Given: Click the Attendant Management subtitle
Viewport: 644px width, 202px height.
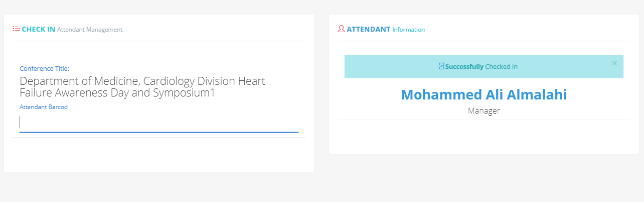Looking at the screenshot, I should [x=90, y=30].
